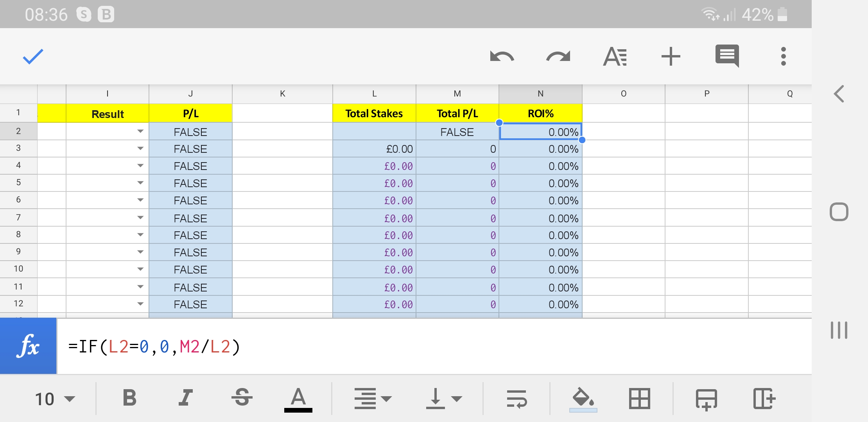Select the £0.00 cell in L10
Screen dimensions: 868x422
point(374,270)
